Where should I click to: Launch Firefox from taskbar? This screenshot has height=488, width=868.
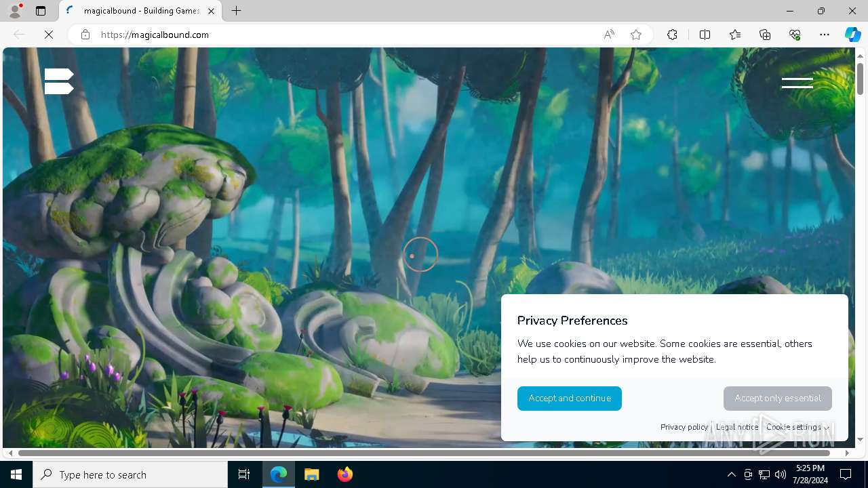point(345,474)
